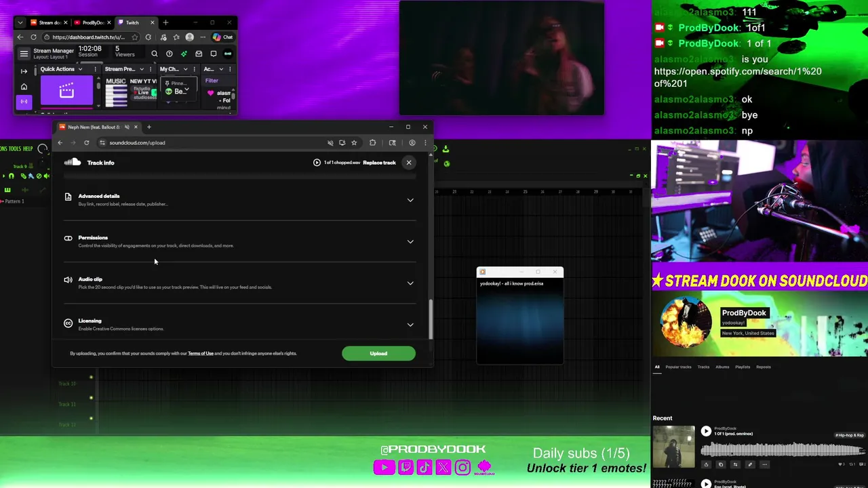Click the 1 Of 1 track waveform

pyautogui.click(x=783, y=449)
